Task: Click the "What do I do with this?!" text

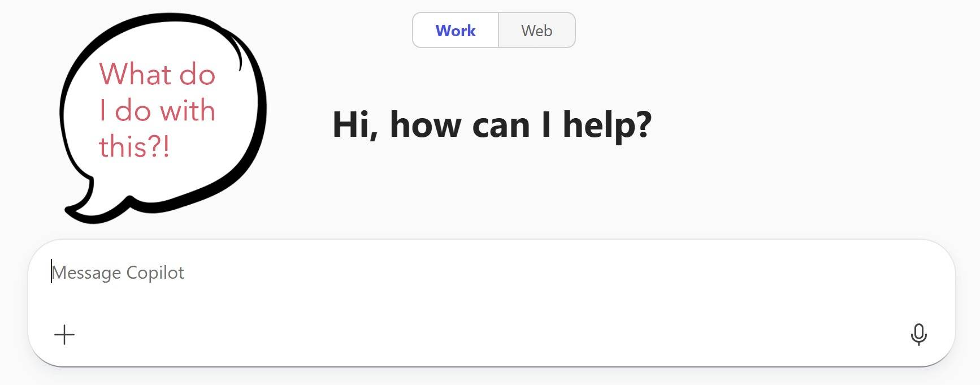Action: click(157, 110)
